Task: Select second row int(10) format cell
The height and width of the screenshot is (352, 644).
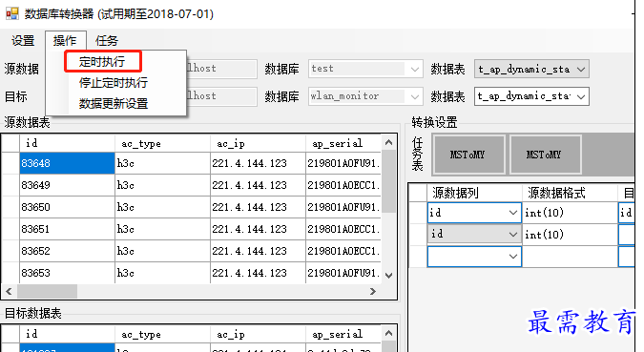Action: pyautogui.click(x=570, y=235)
